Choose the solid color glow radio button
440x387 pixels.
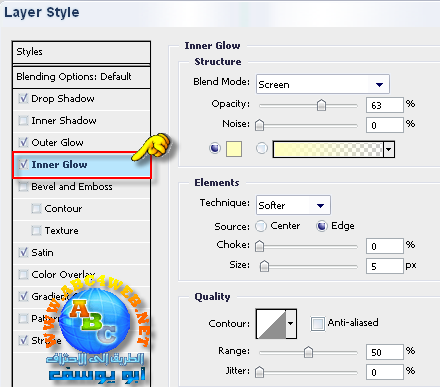click(215, 148)
